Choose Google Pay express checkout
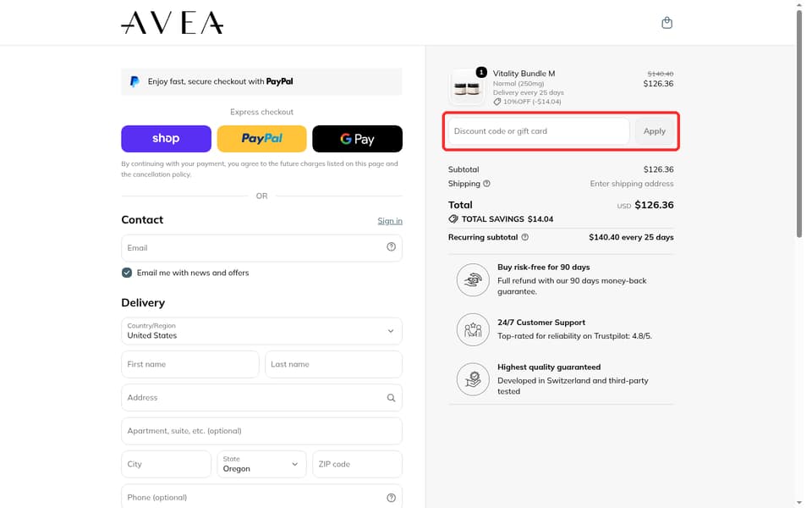Image resolution: width=812 pixels, height=508 pixels. (x=357, y=138)
